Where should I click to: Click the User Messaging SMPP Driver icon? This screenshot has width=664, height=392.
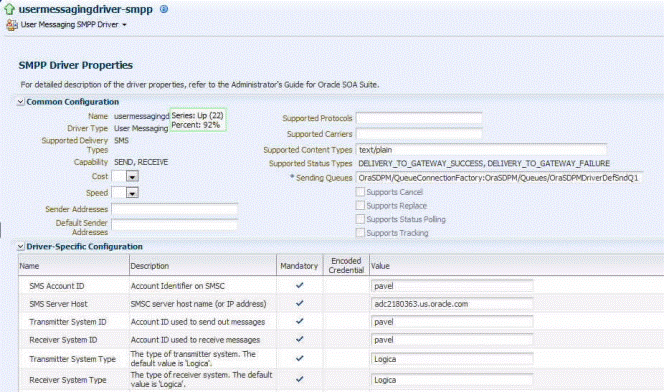12,25
